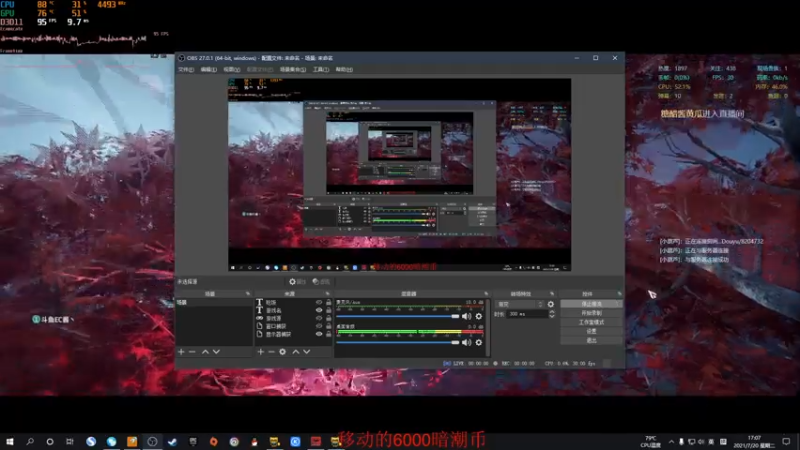Click the Audio Mixer vertical scrollbar
The image size is (800, 450).
[x=488, y=327]
